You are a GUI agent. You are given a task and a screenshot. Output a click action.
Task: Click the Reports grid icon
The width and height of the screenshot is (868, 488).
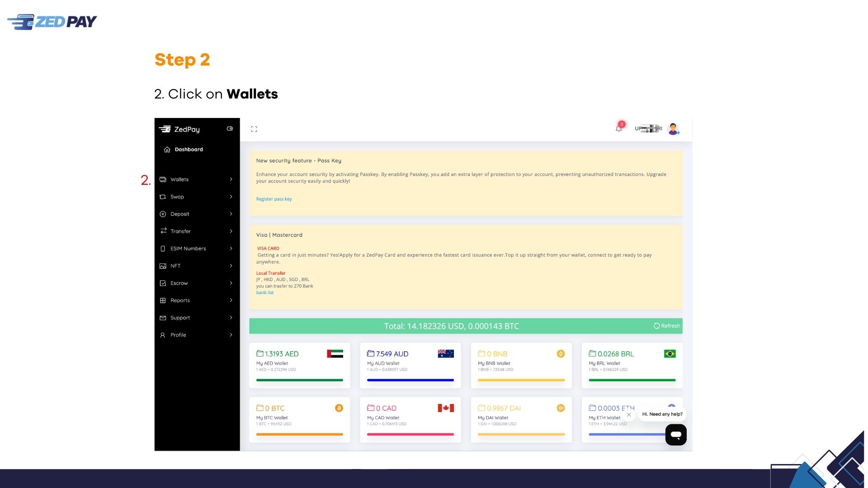(x=163, y=300)
